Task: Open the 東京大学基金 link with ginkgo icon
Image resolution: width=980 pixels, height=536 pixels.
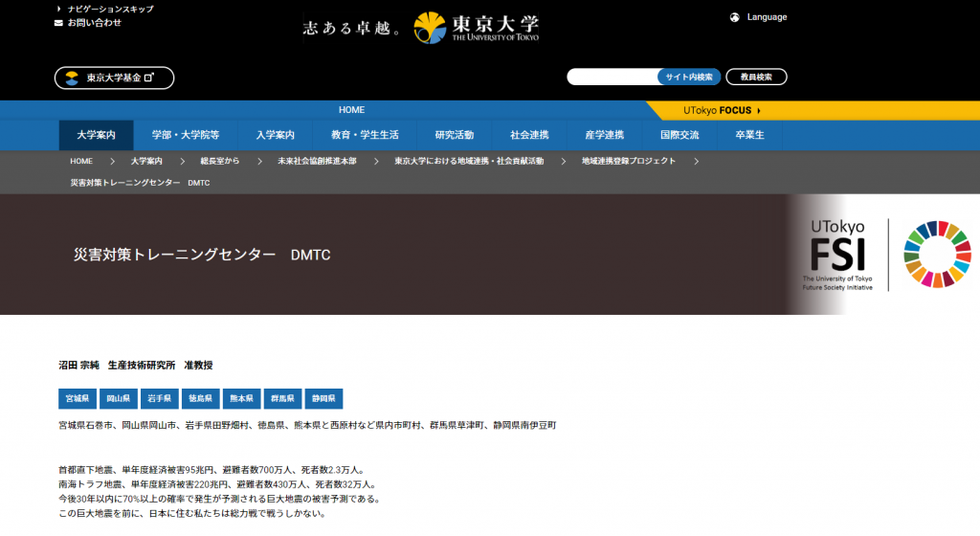Action: (114, 78)
